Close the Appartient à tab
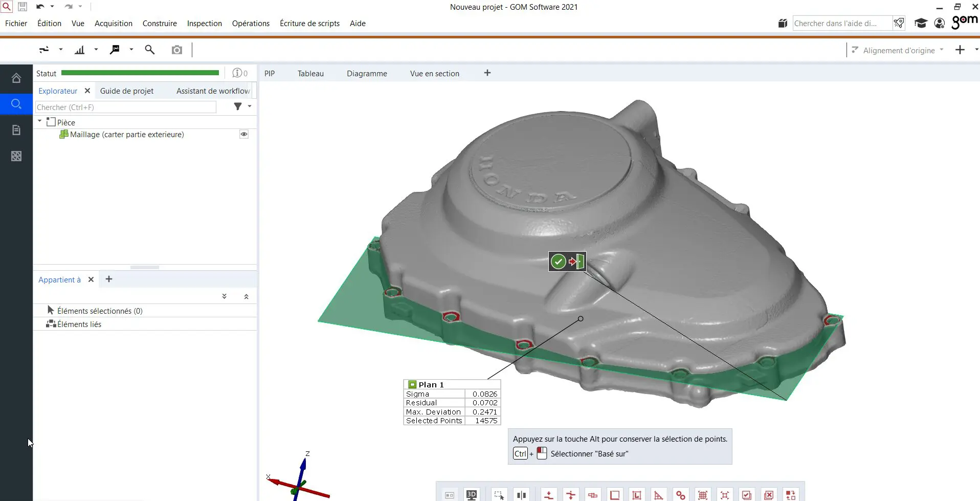Viewport: 980px width, 501px height. (91, 280)
